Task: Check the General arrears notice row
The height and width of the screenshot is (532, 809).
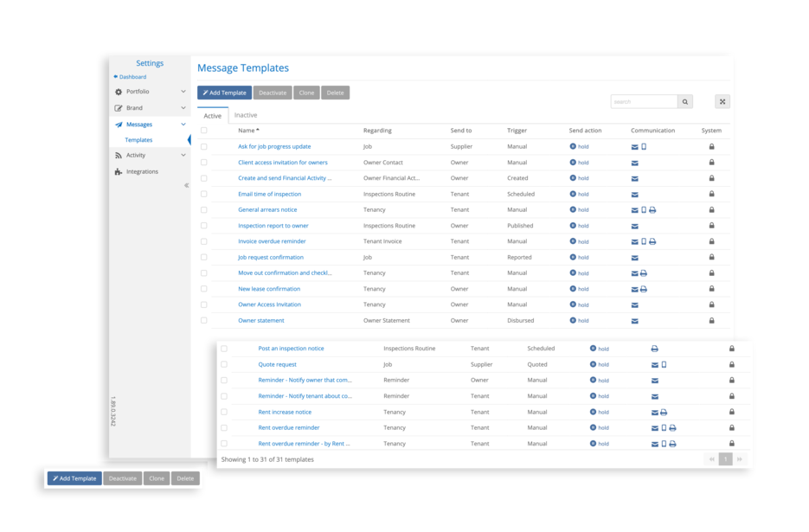Action: pyautogui.click(x=204, y=210)
